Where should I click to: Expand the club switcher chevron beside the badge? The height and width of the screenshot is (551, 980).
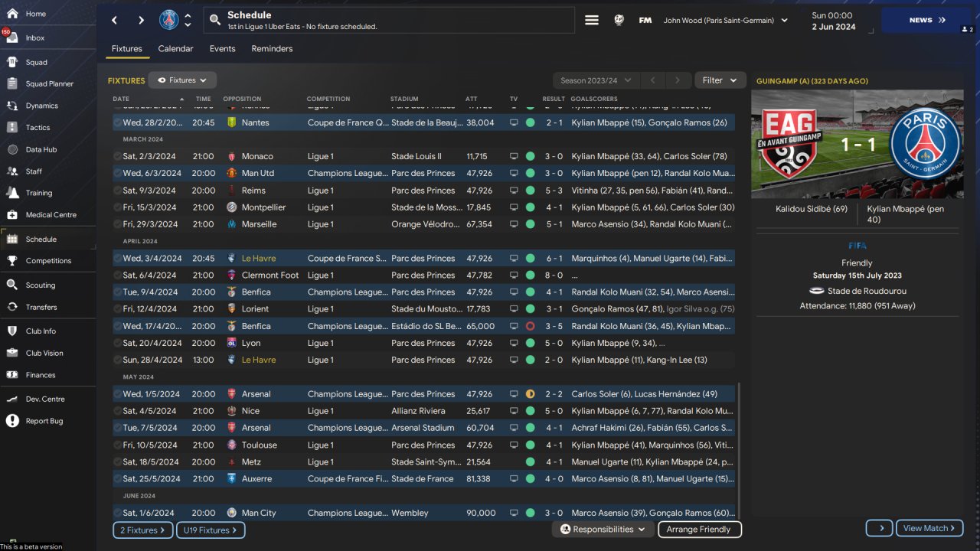(x=188, y=20)
